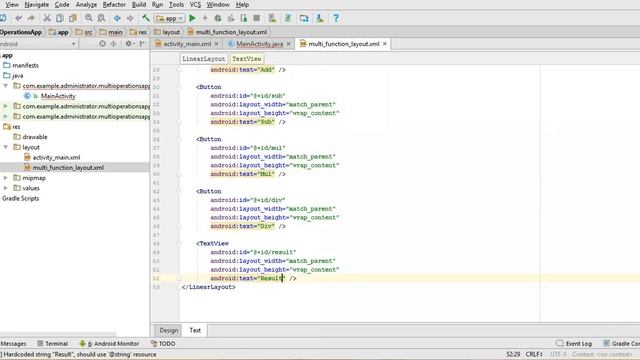The width and height of the screenshot is (640, 360).
Task: Open the AVD Manager icon
Action: [272, 18]
